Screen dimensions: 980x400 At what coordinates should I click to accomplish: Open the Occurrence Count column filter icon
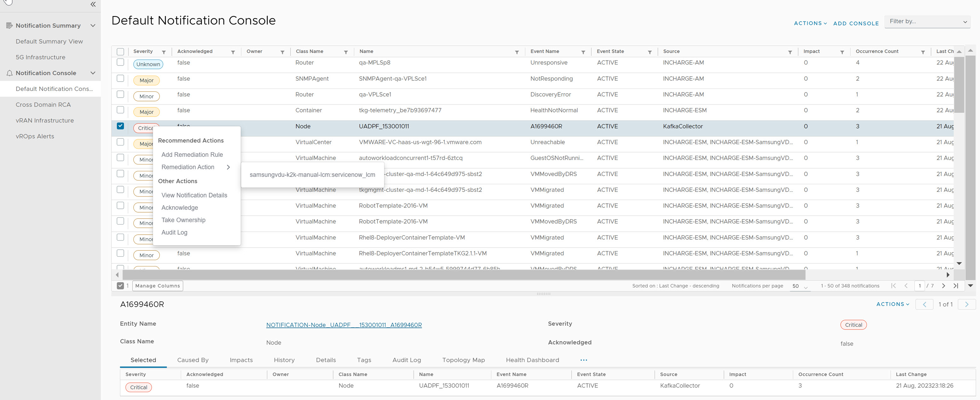[923, 52]
